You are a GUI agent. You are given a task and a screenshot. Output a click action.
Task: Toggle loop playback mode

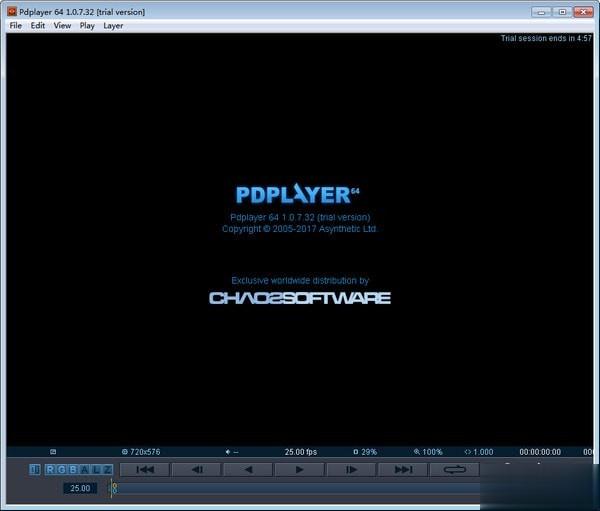455,469
